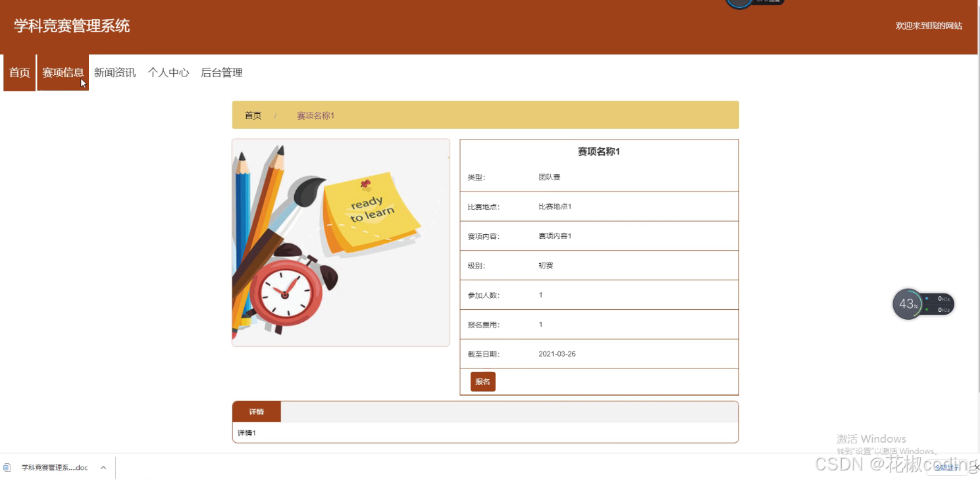Switch to the 详情 tab

pos(256,411)
